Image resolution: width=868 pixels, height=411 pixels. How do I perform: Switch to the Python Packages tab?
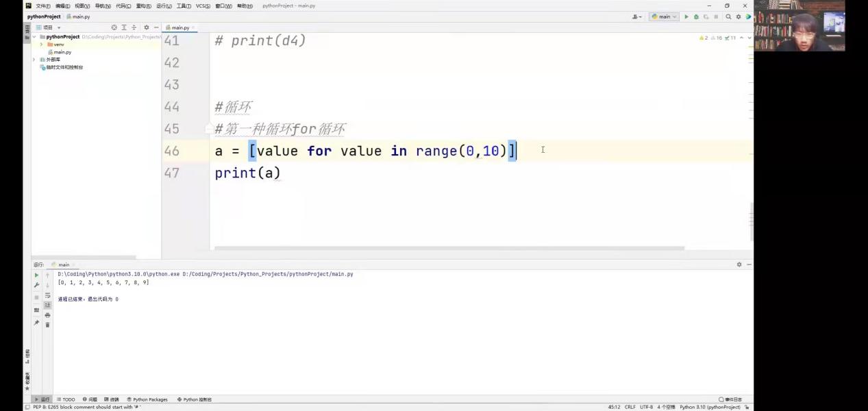pyautogui.click(x=147, y=399)
